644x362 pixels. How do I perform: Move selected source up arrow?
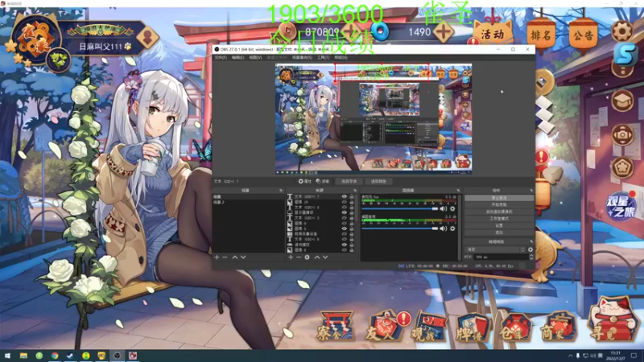pos(317,257)
